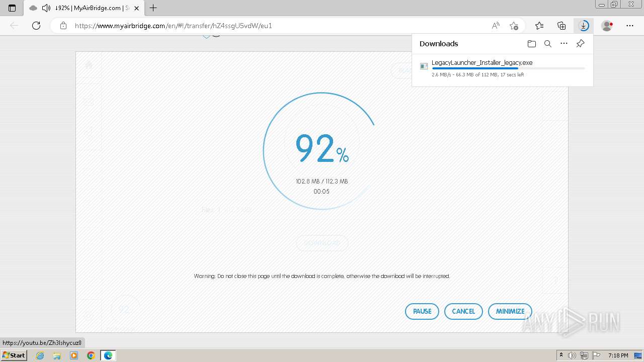Pin the Downloads panel
Viewport: 644px width, 362px height.
[x=580, y=44]
